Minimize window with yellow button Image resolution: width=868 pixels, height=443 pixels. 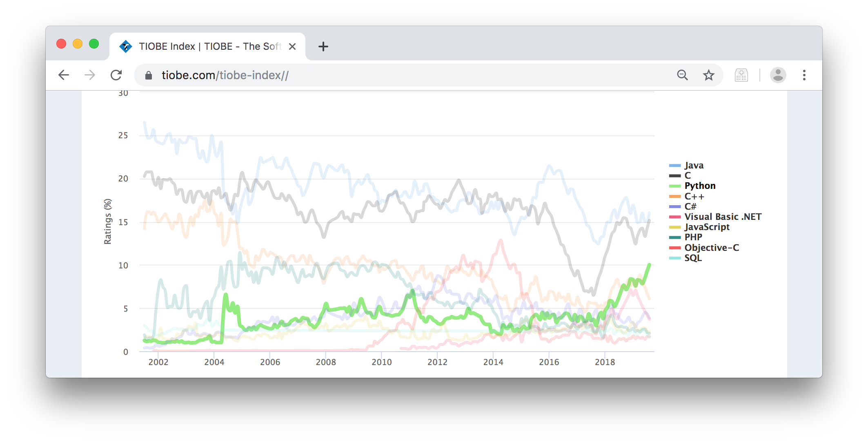point(78,44)
